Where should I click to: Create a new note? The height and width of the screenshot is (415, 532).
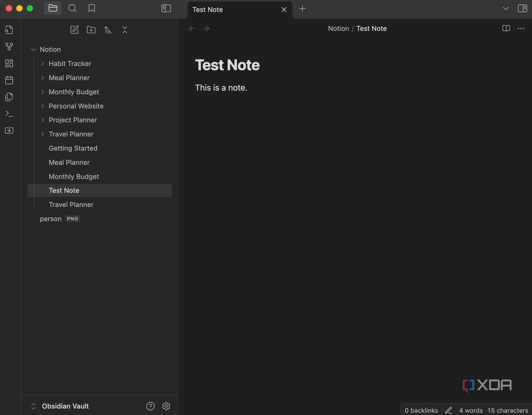pos(74,29)
